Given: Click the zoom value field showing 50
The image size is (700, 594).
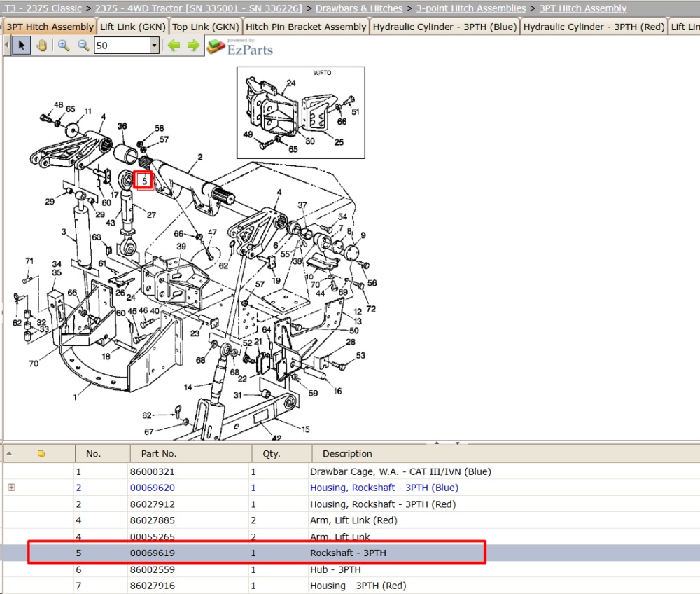Looking at the screenshot, I should 122,45.
